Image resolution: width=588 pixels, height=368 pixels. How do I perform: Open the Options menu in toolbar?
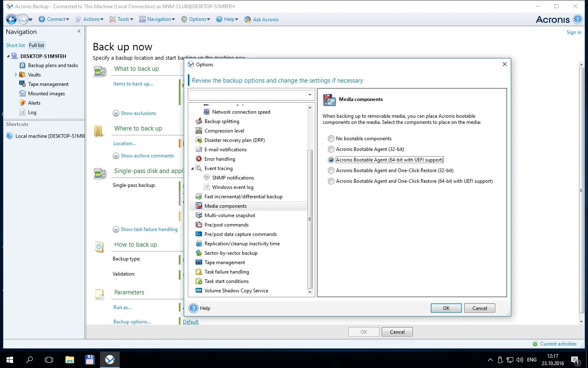tap(196, 19)
